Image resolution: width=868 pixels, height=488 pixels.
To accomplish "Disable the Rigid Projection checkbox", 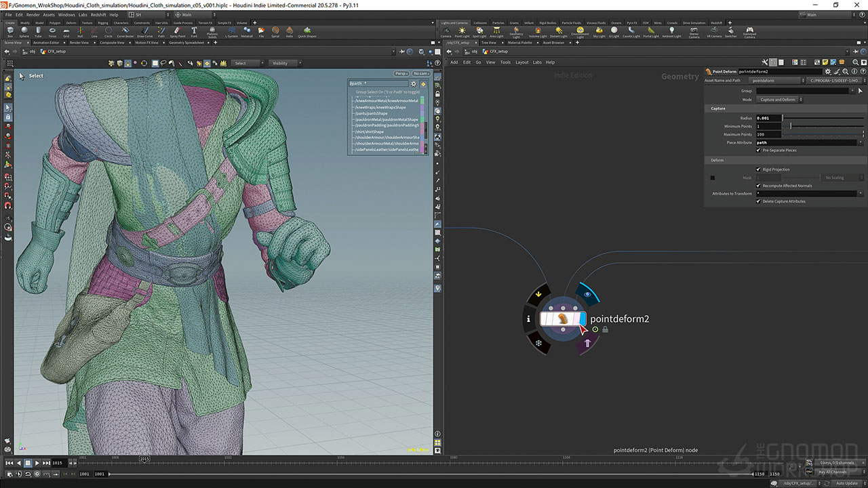I will 758,169.
